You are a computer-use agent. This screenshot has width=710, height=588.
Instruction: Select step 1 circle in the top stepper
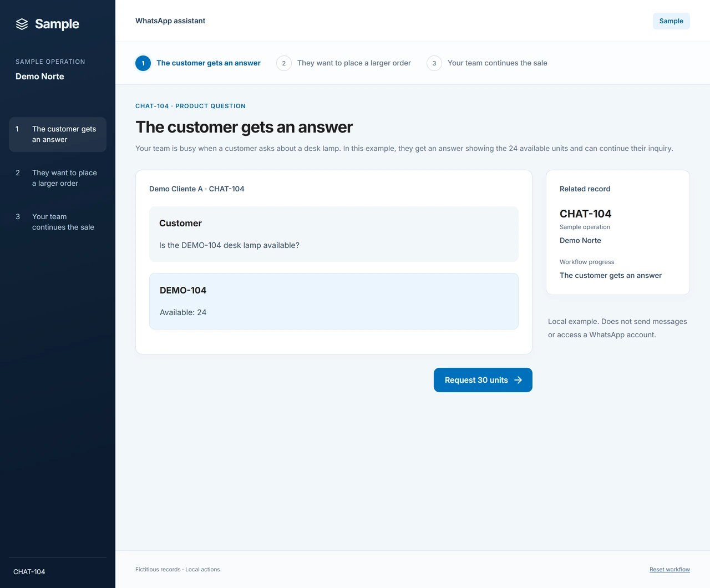[x=143, y=63]
